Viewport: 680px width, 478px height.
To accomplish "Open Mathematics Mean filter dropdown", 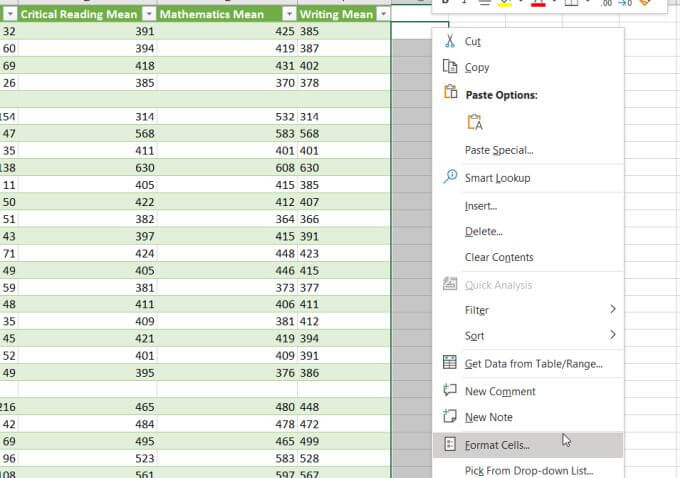I will point(289,15).
